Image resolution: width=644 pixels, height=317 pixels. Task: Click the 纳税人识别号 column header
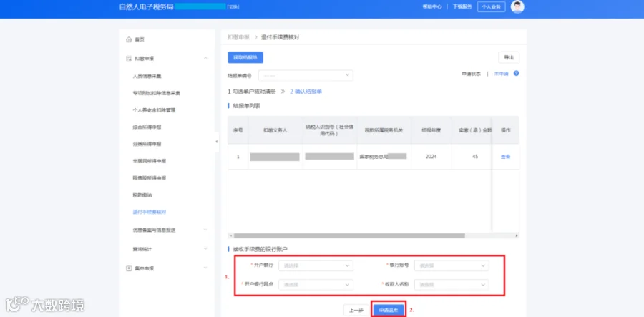pyautogui.click(x=330, y=130)
